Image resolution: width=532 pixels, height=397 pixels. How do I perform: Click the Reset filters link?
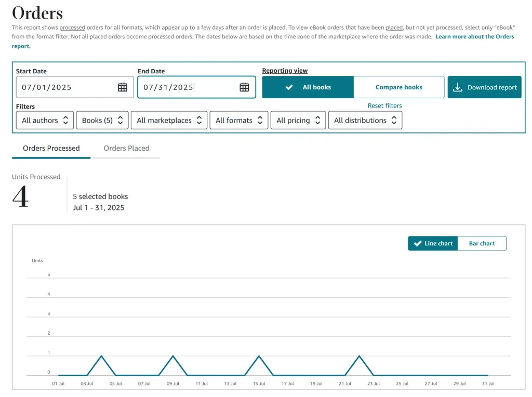click(x=385, y=105)
